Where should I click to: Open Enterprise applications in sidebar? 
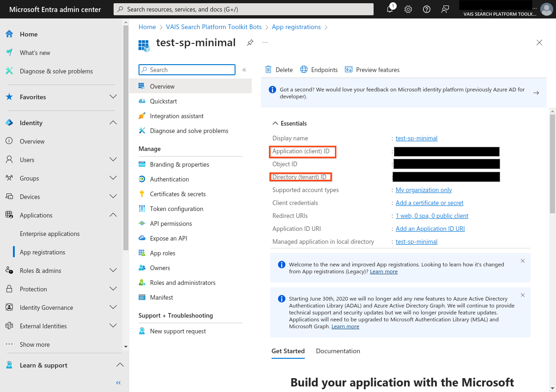coord(50,234)
